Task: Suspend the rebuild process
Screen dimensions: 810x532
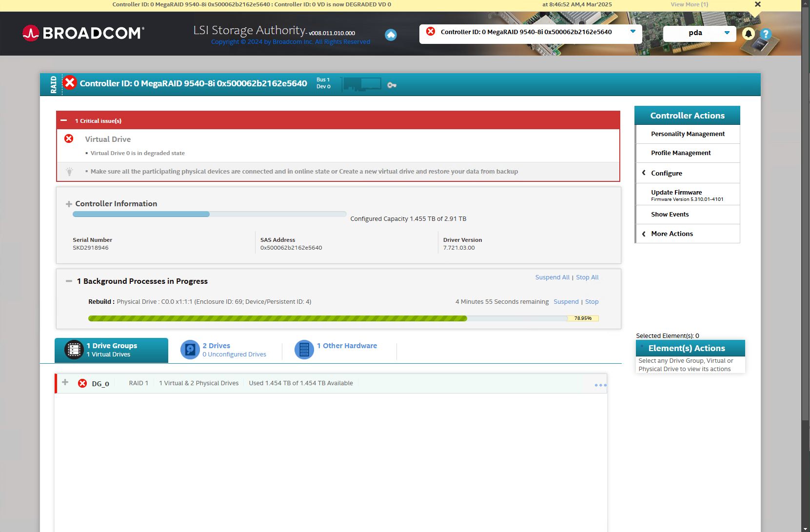Action: (566, 302)
